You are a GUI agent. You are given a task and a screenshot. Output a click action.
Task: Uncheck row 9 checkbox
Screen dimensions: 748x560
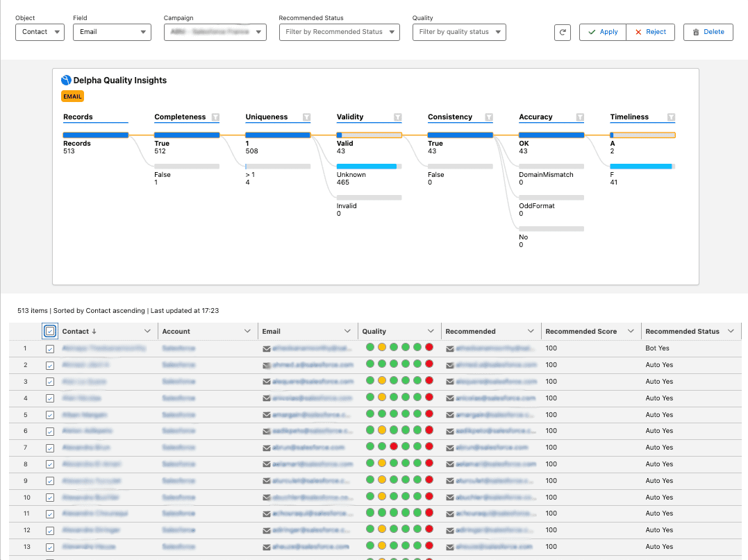pyautogui.click(x=50, y=481)
